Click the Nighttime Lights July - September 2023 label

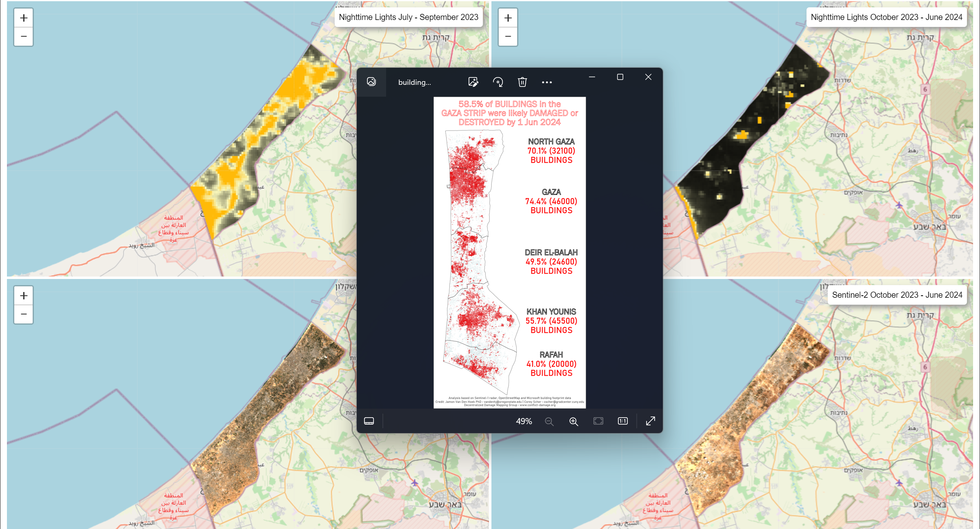[x=409, y=17]
